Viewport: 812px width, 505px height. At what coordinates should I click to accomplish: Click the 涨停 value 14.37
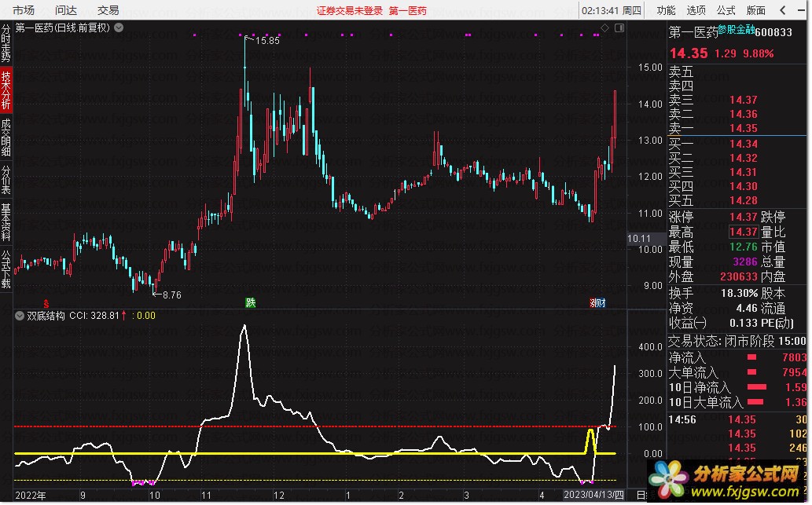743,217
